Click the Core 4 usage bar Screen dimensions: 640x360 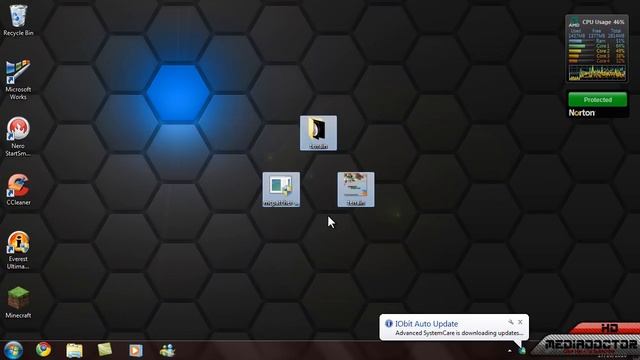581,61
